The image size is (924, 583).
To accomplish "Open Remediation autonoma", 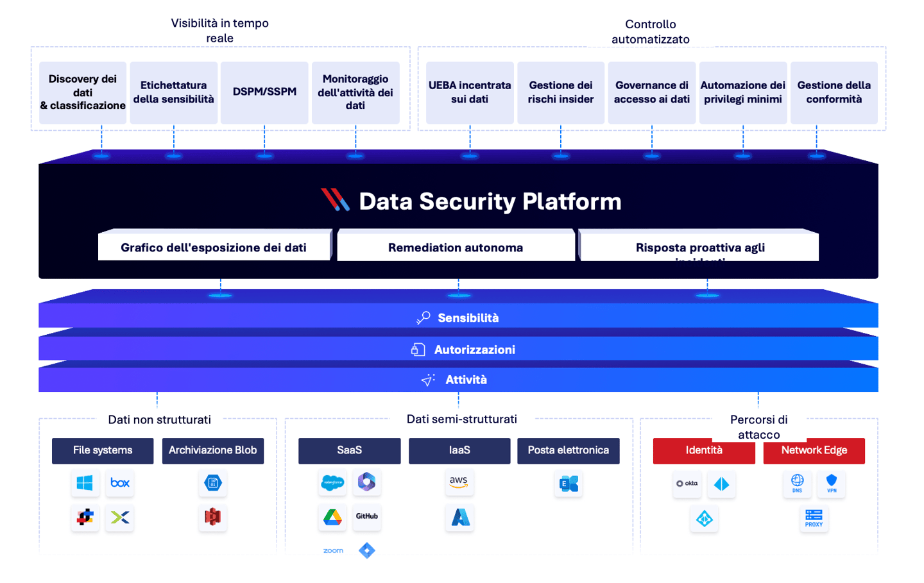I will point(456,246).
